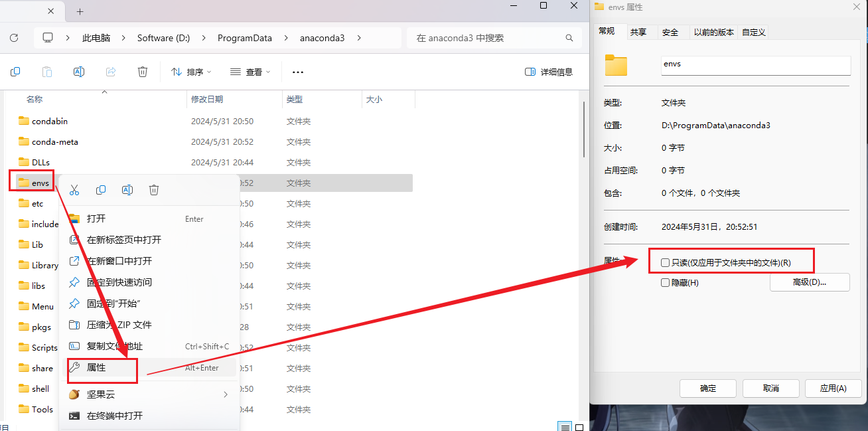This screenshot has width=868, height=431.
Task: Open the 查看 view dropdown
Action: point(250,72)
